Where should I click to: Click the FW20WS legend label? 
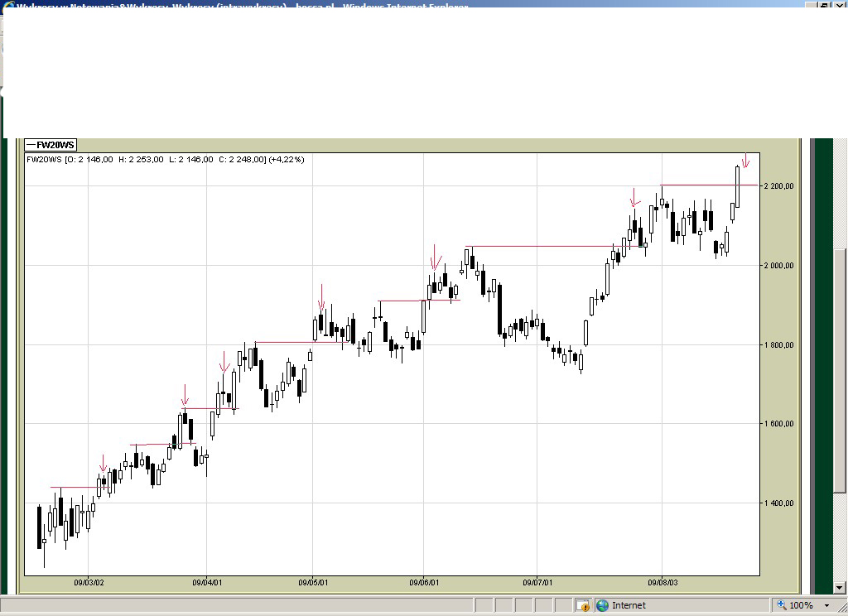[51, 145]
